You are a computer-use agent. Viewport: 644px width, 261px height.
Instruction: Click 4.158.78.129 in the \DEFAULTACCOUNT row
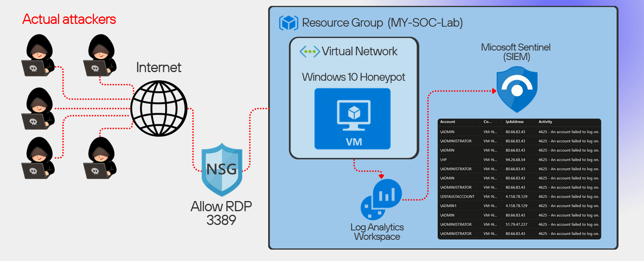[x=516, y=197]
